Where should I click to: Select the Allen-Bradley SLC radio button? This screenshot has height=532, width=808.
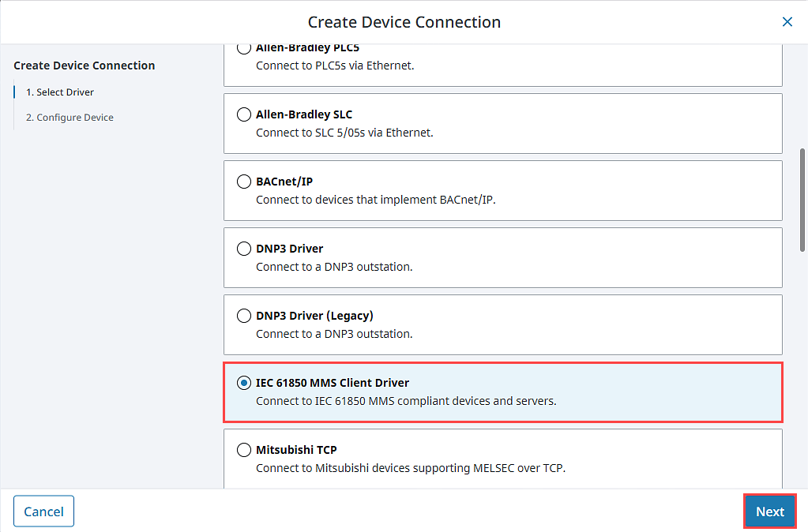244,114
